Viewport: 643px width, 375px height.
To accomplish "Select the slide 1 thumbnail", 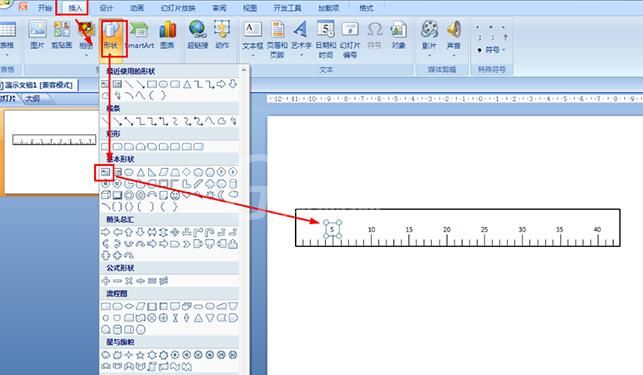I will pyautogui.click(x=51, y=152).
